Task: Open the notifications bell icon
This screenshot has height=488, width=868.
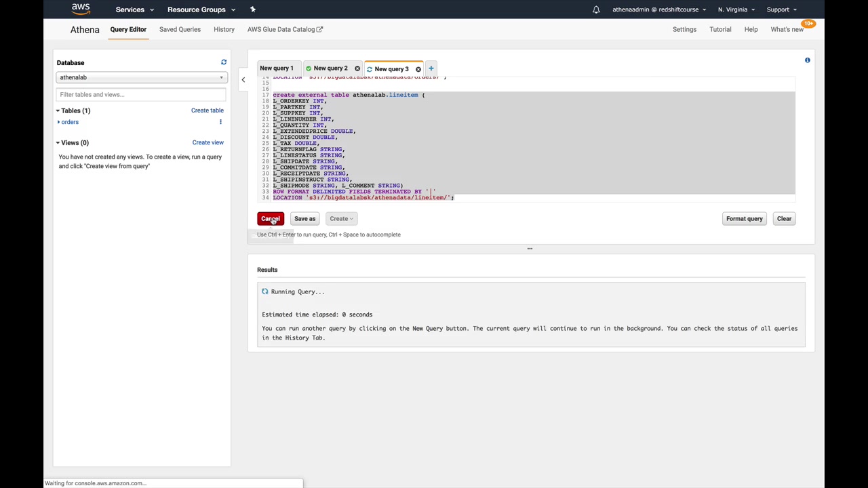Action: 596,9
